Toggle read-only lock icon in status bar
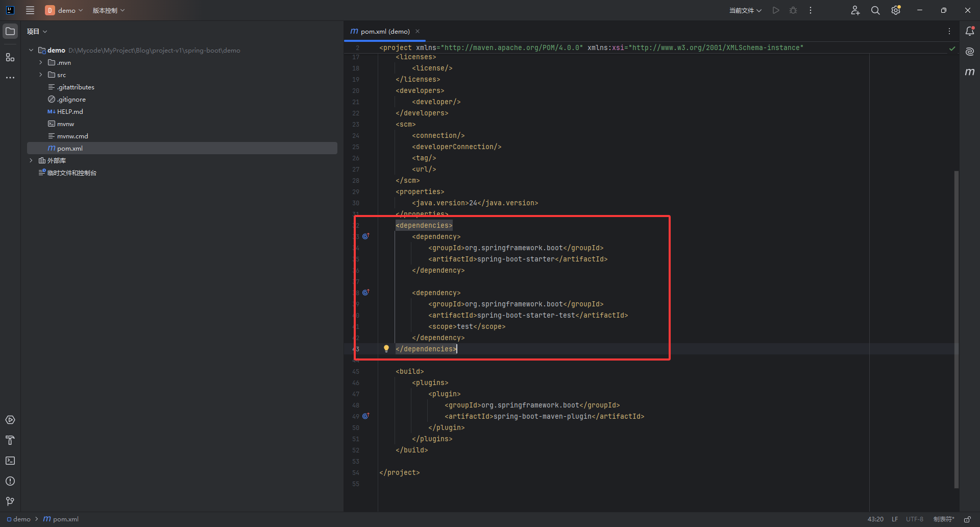The height and width of the screenshot is (527, 980). 967,519
